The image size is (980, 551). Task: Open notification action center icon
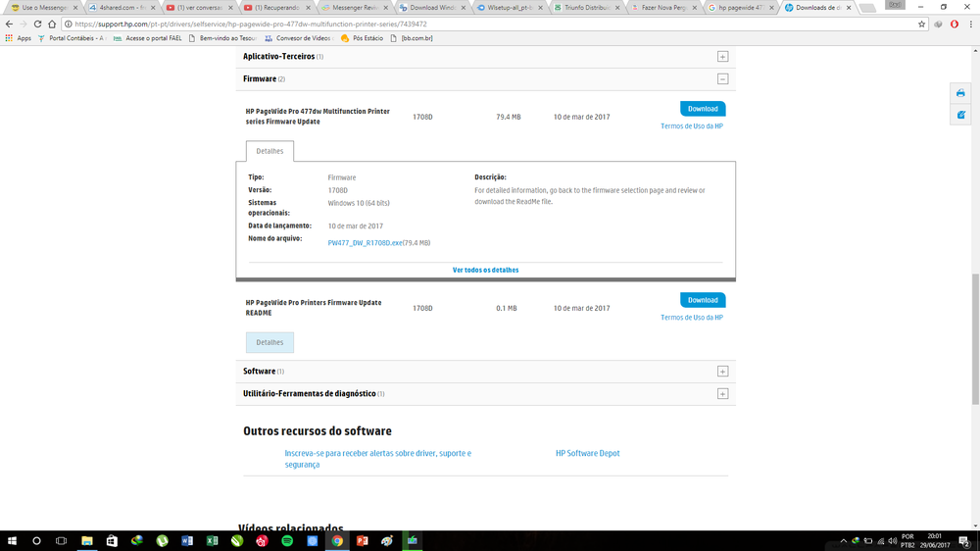point(964,541)
